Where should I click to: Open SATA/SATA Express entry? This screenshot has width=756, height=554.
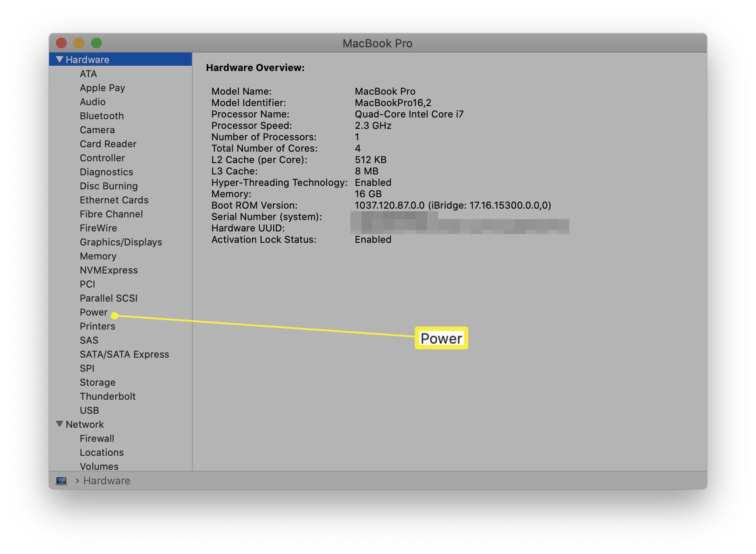[x=124, y=354]
